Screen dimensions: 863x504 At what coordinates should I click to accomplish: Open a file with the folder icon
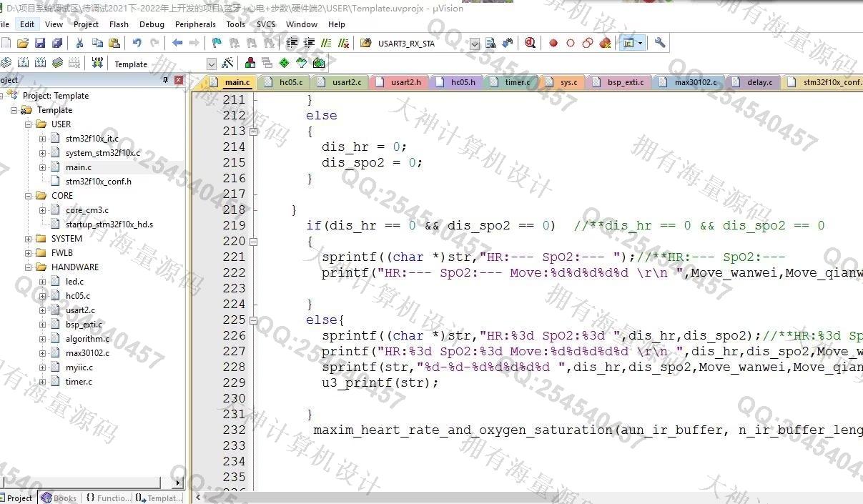tap(23, 43)
